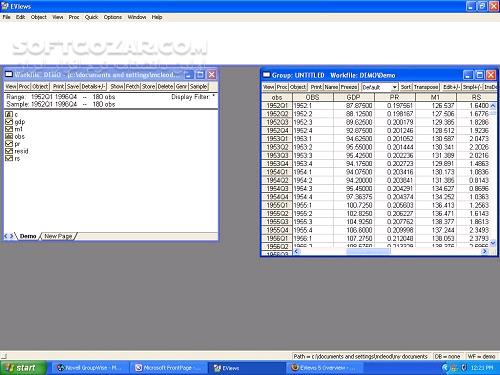Switch to the Demo workfile page tab

[x=28, y=236]
